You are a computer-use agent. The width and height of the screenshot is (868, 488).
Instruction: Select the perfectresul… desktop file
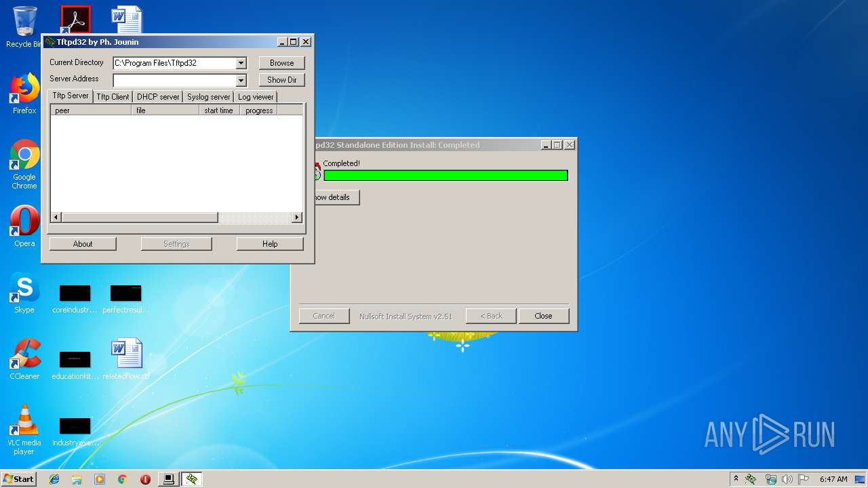coord(126,299)
